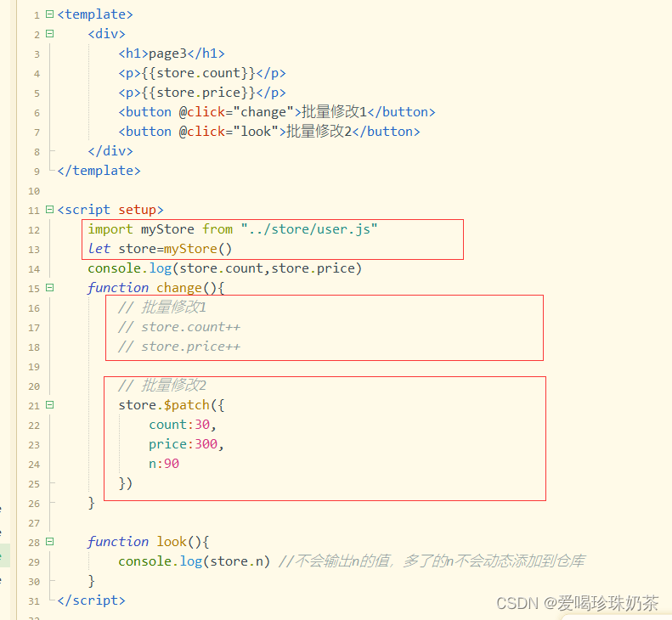Click the comment // 批量修改2
This screenshot has height=620, width=672.
[162, 386]
